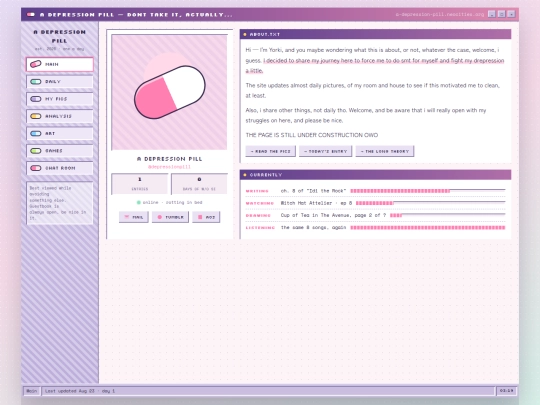Image resolution: width=540 pixels, height=405 pixels.
Task: Click the teal pill icon beside Daily
Action: pos(35,82)
